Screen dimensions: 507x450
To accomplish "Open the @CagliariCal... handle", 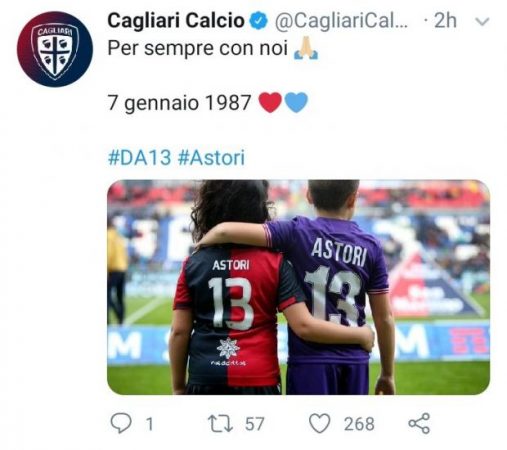I will [x=341, y=21].
